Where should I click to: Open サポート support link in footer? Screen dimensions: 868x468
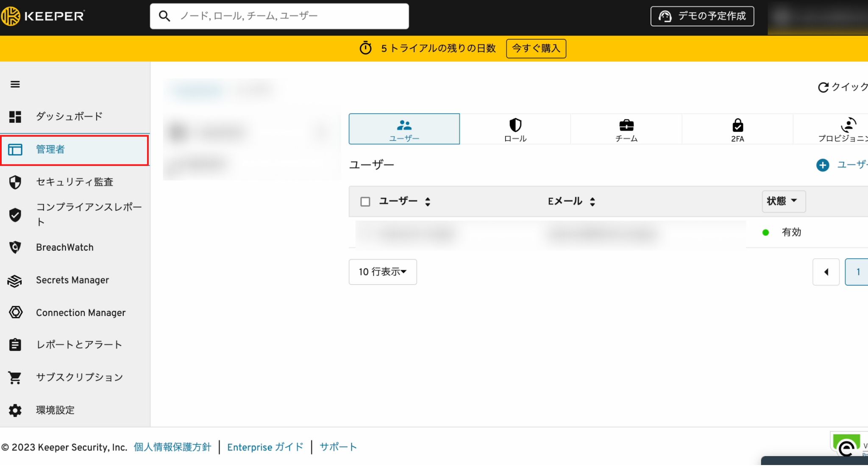(x=338, y=447)
